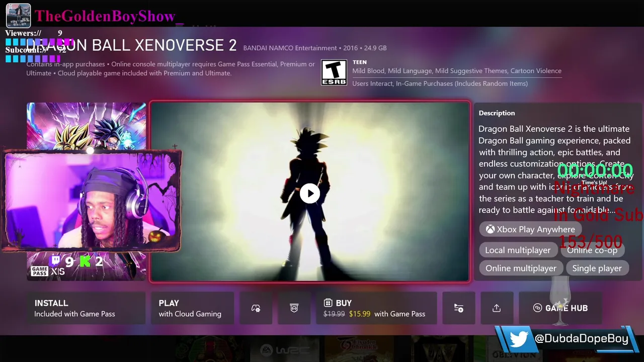The height and width of the screenshot is (362, 644).
Task: Click the Dragon Ball Xenoverse 2 cover art
Action: (86, 191)
